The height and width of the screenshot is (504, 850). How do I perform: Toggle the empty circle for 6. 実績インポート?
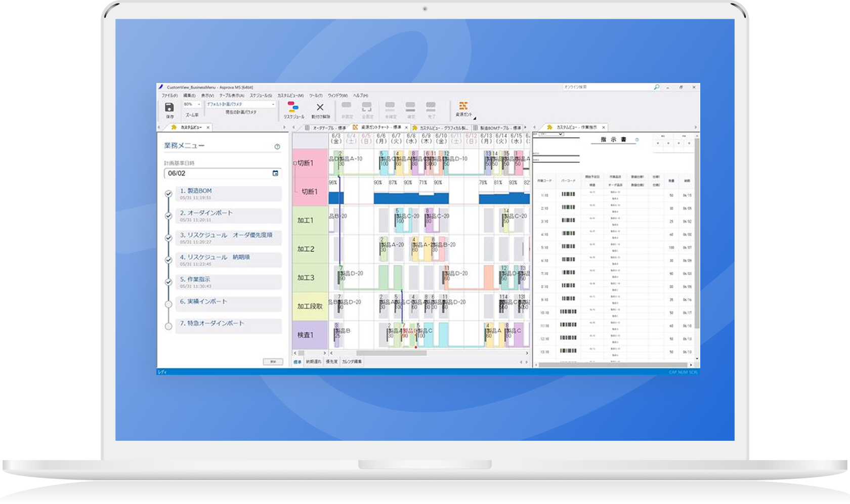coord(168,304)
